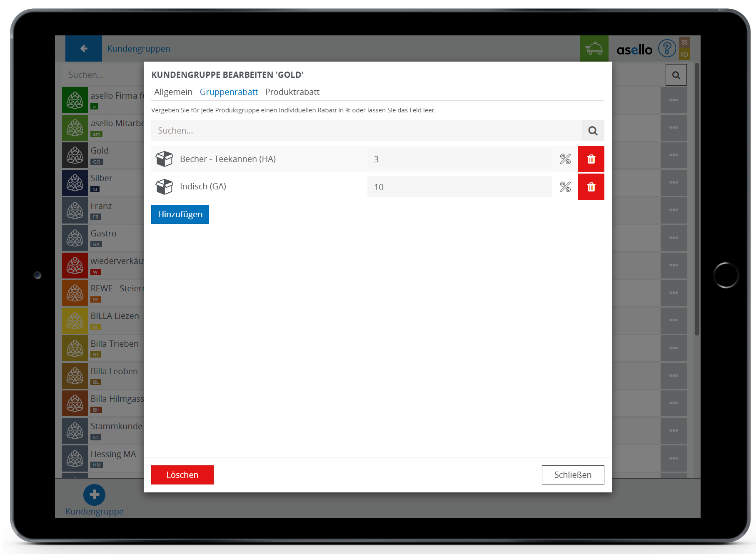Select the Gruppenrabatt tab
Viewport: 756px width, 554px height.
[229, 92]
